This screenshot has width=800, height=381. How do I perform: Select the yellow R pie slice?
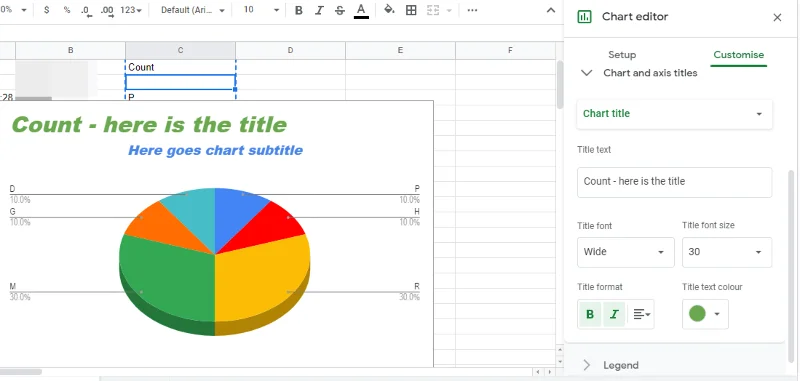260,281
